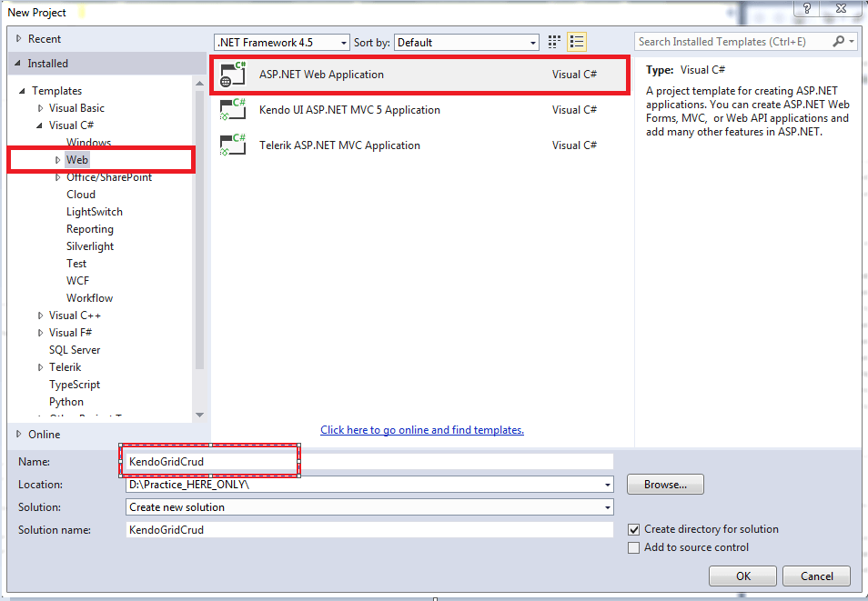The image size is (868, 601).
Task: Collapse the Visual C# node arrow
Action: [x=39, y=125]
